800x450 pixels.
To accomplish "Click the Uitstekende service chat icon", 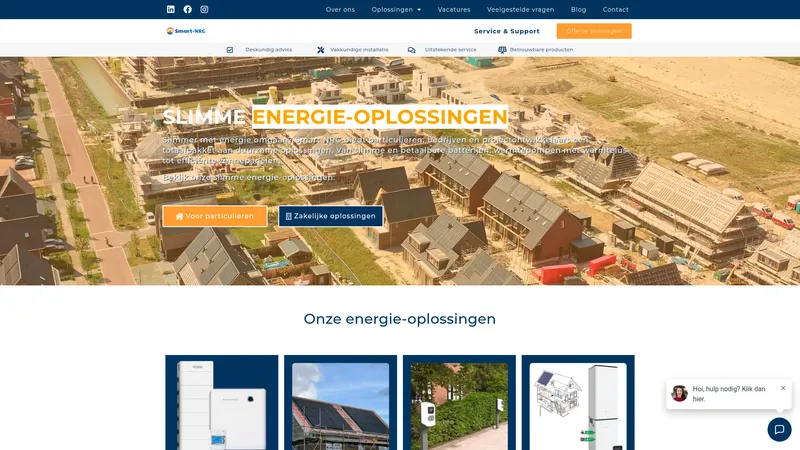I will click(x=411, y=50).
